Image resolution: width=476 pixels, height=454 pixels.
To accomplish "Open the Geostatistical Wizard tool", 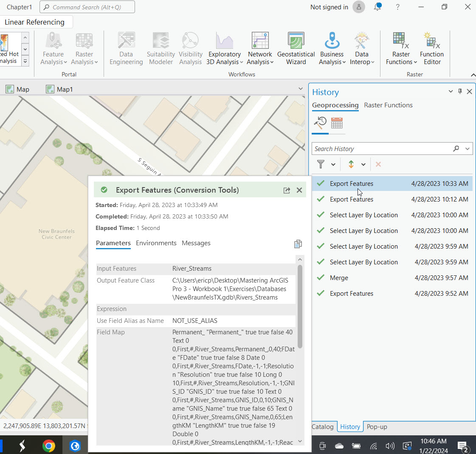I will tap(296, 49).
